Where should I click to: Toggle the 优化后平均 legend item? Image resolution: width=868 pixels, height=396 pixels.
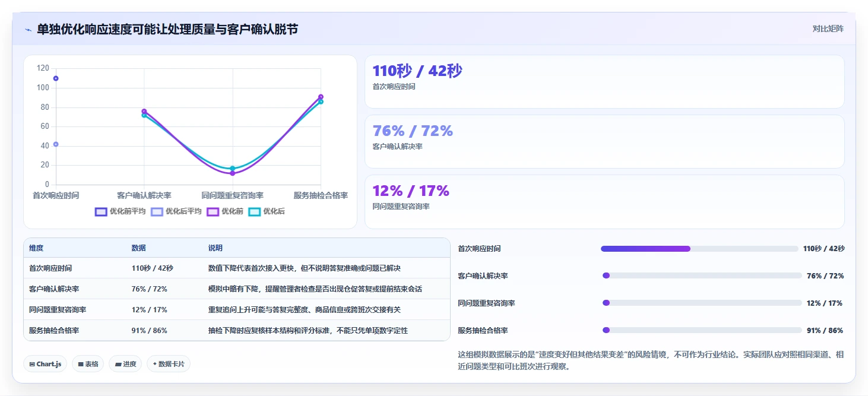pyautogui.click(x=176, y=211)
